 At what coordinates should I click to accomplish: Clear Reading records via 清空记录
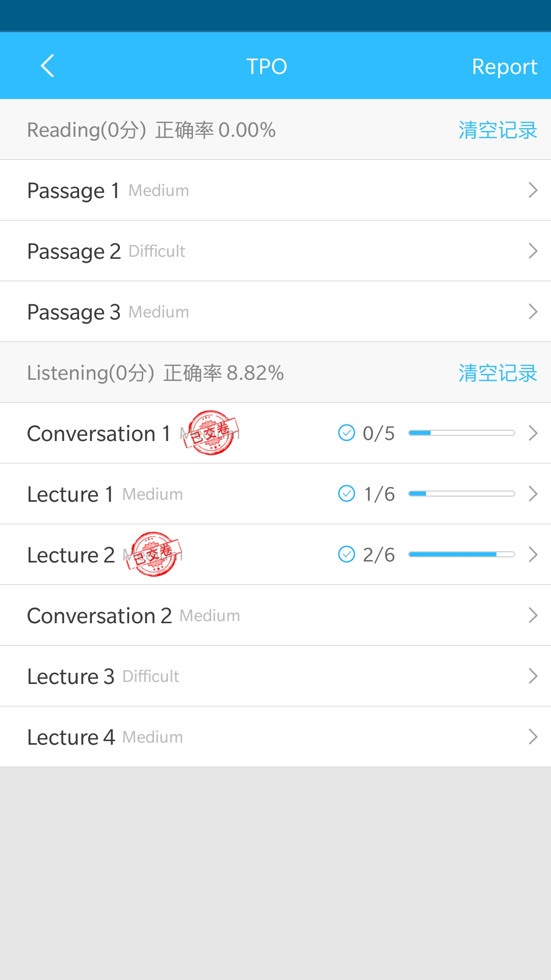[497, 130]
